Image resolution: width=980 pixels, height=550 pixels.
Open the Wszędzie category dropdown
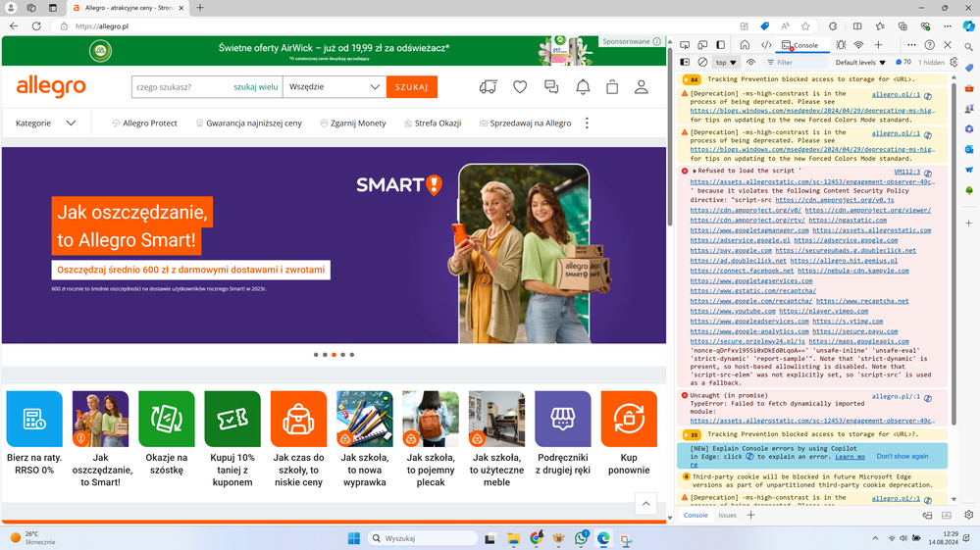[x=335, y=87]
